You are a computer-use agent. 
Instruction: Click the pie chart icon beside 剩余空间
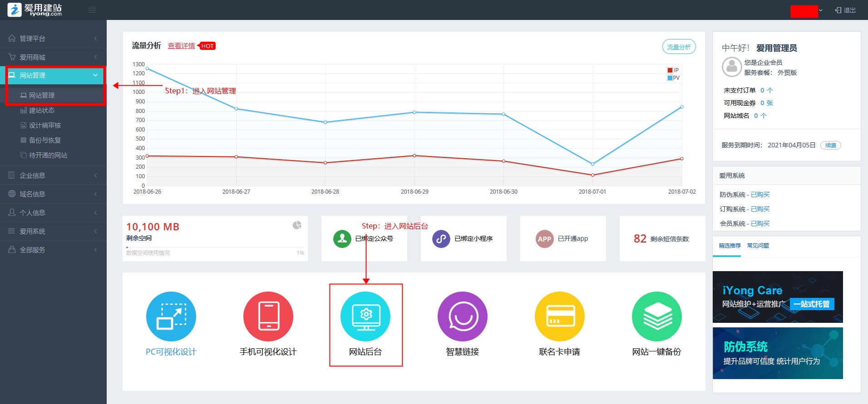[297, 225]
